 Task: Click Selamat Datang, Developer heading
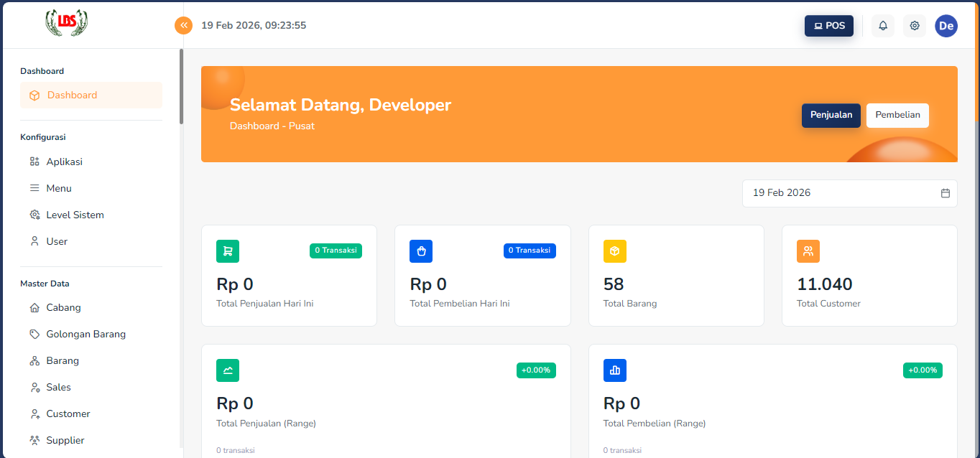tap(341, 105)
